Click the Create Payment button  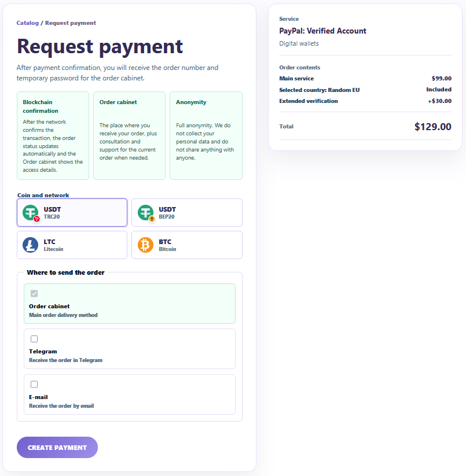pos(57,448)
